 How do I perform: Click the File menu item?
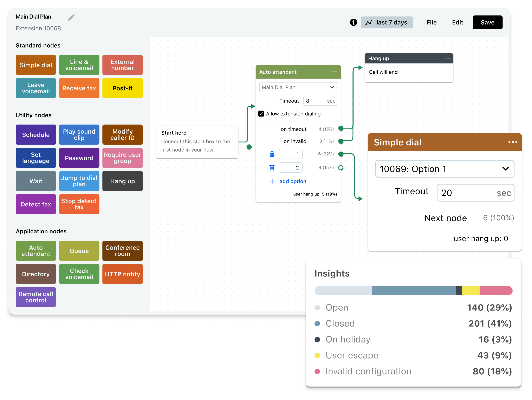click(432, 22)
